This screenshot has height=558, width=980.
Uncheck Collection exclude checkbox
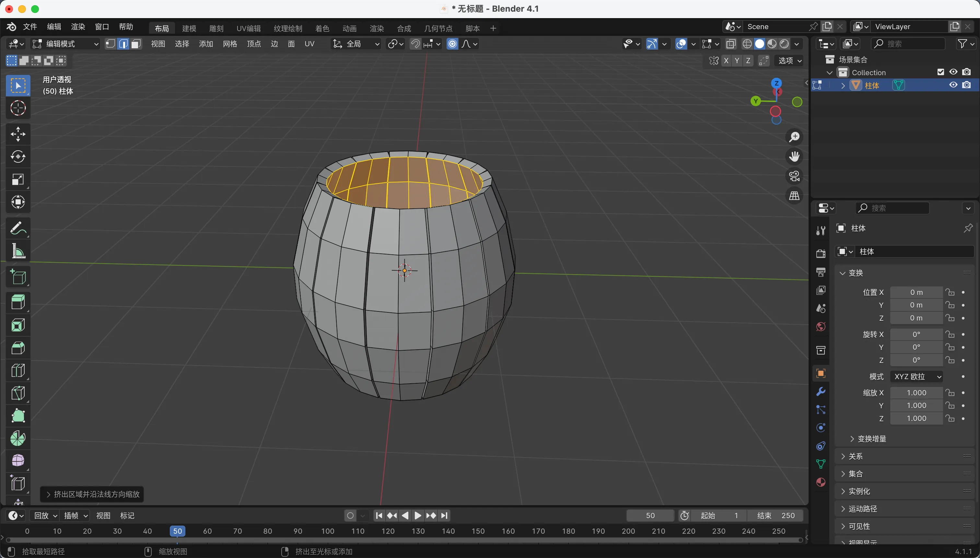[x=940, y=72]
